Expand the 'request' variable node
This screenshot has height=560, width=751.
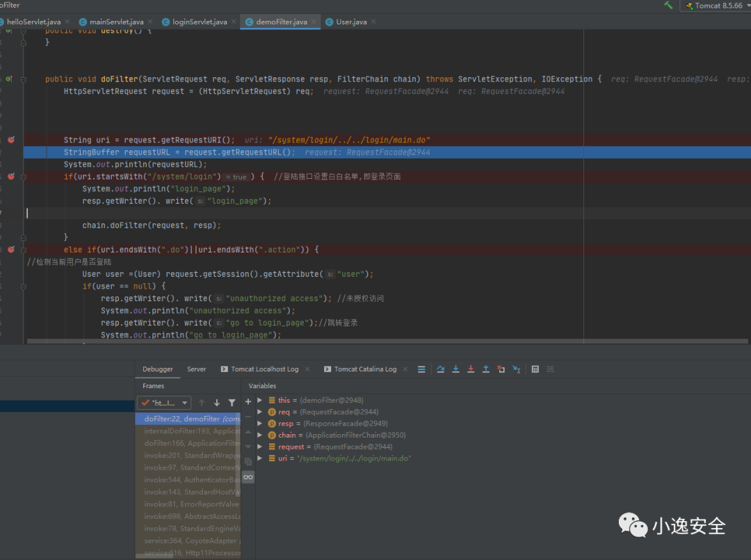click(x=259, y=447)
